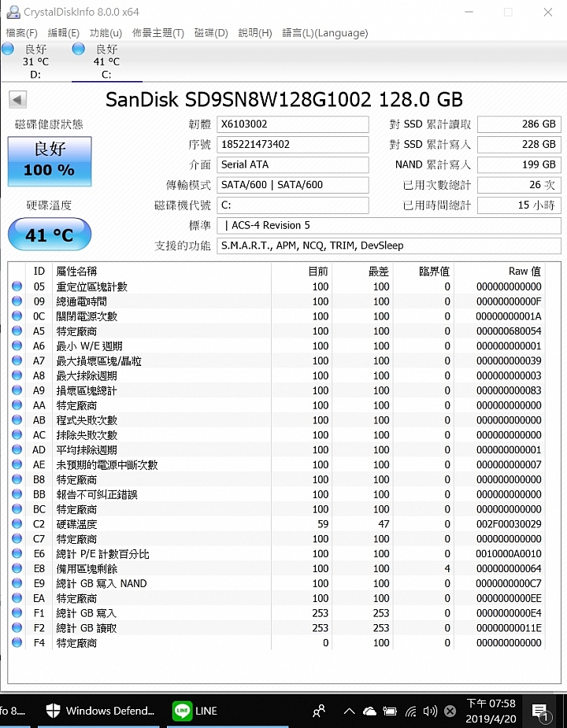Click the firmware field X6103002

point(293,124)
